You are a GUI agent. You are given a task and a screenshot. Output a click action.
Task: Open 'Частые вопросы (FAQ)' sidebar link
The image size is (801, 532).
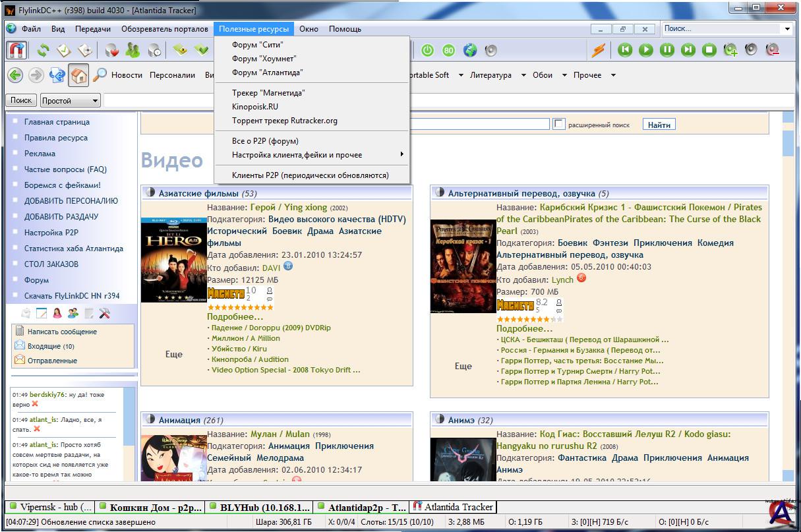65,169
